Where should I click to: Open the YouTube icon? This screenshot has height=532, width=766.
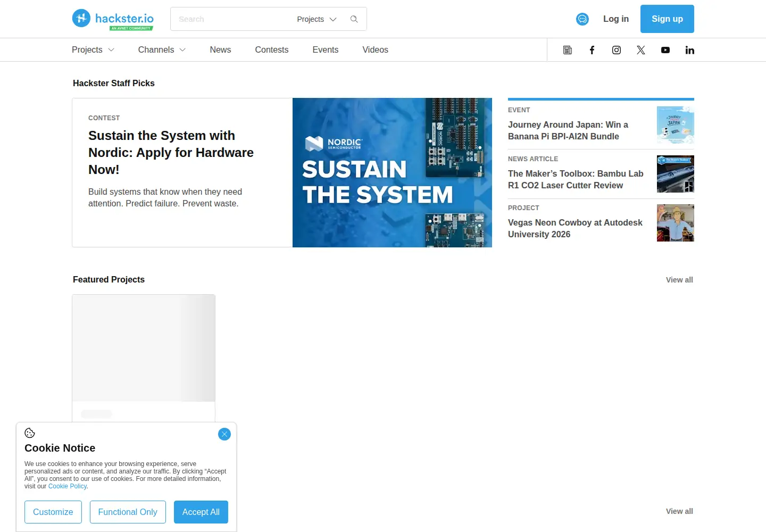coord(665,50)
